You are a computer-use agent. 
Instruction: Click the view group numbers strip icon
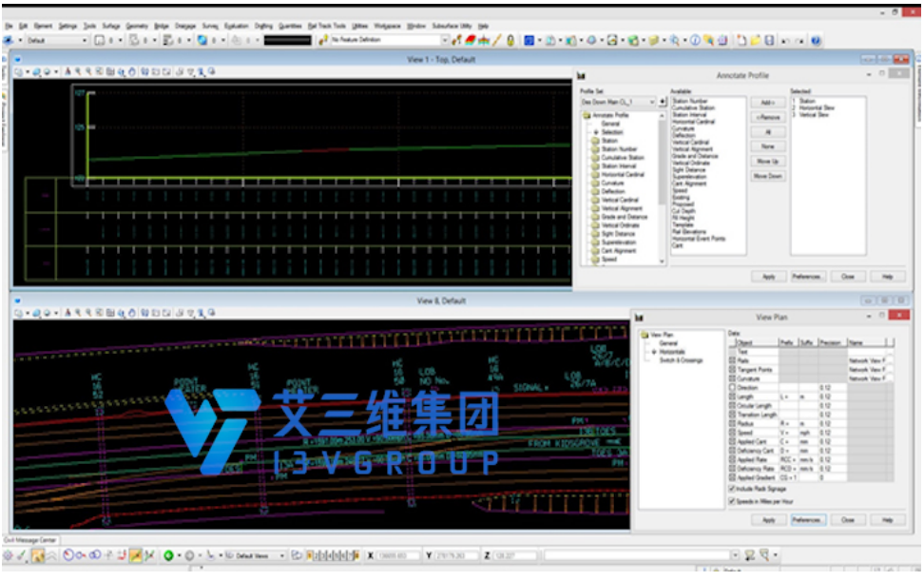(334, 555)
